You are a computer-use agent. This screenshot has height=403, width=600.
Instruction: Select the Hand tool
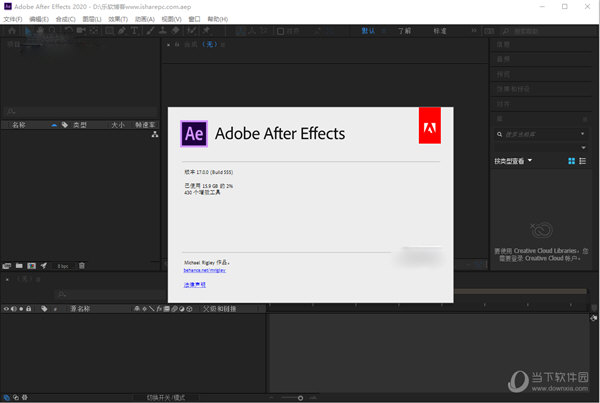[40, 31]
